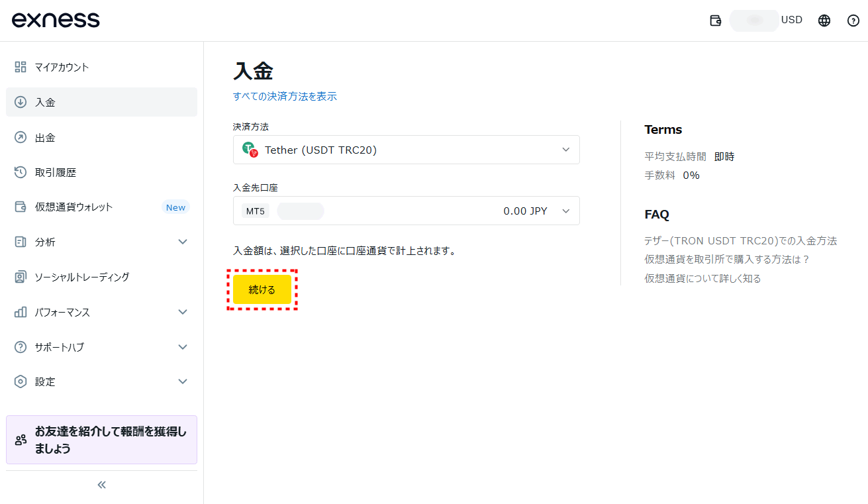Screen dimensions: 868x504
Task: Expand the 設定 menu chevron
Action: point(183,381)
